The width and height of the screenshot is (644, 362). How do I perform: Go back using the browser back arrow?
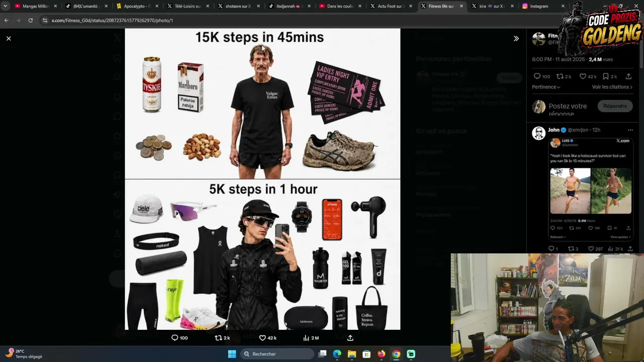tap(6, 20)
